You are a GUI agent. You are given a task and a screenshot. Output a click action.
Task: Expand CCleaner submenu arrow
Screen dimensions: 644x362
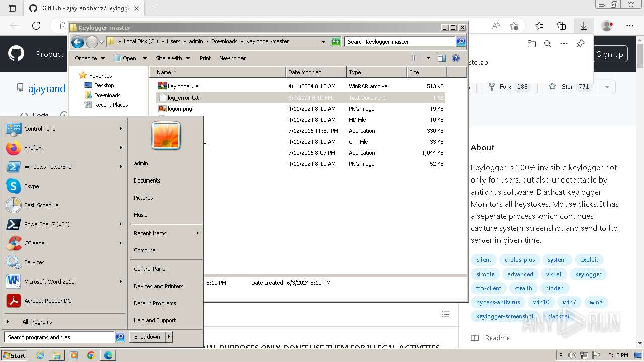(x=121, y=243)
